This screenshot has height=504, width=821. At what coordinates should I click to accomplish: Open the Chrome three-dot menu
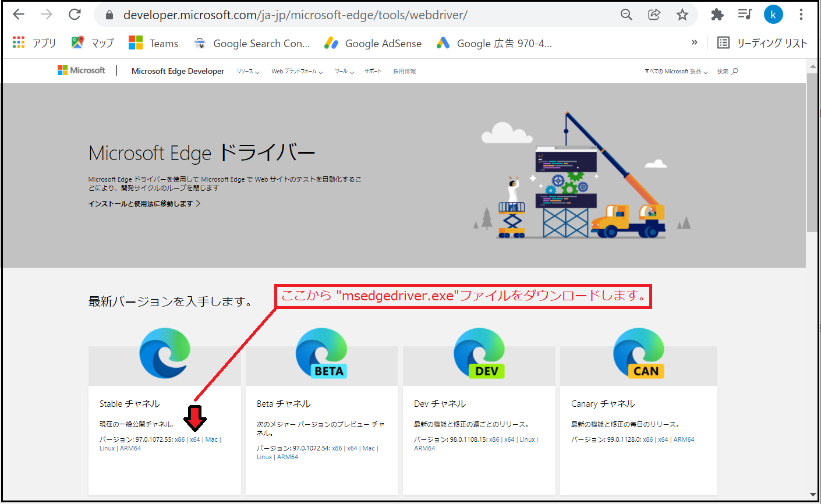[x=801, y=15]
